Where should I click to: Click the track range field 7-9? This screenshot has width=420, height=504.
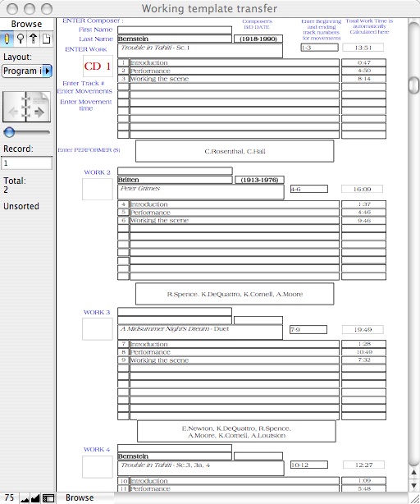308,329
